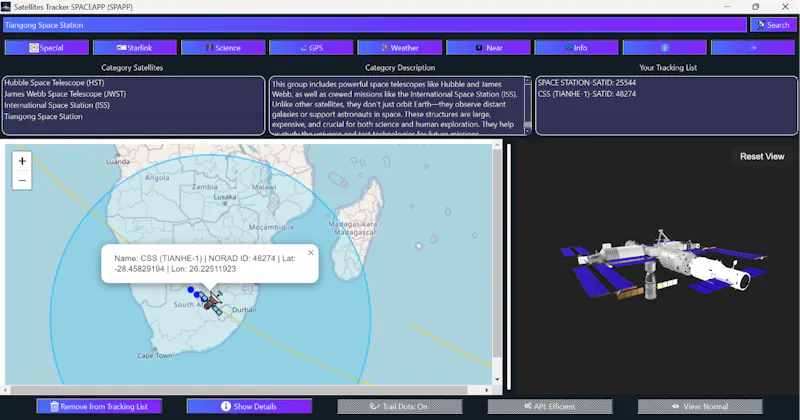Open the Starlink category
This screenshot has width=800, height=420.
click(135, 47)
